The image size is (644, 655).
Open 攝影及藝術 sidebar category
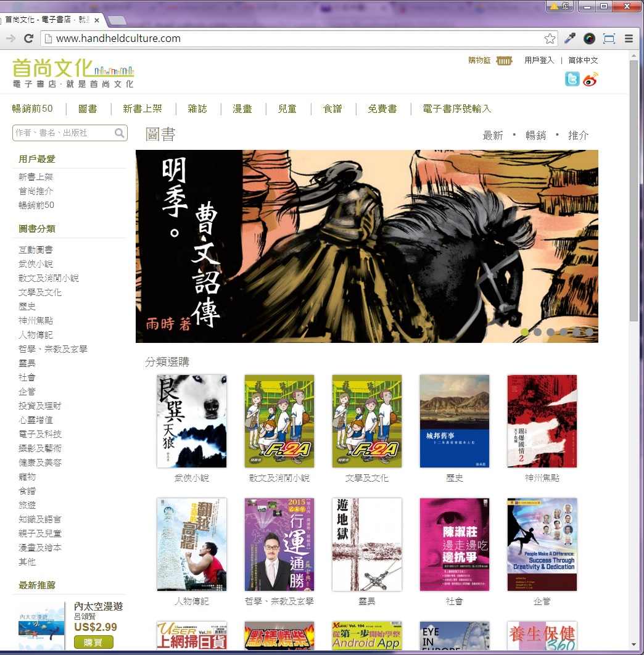(x=39, y=448)
